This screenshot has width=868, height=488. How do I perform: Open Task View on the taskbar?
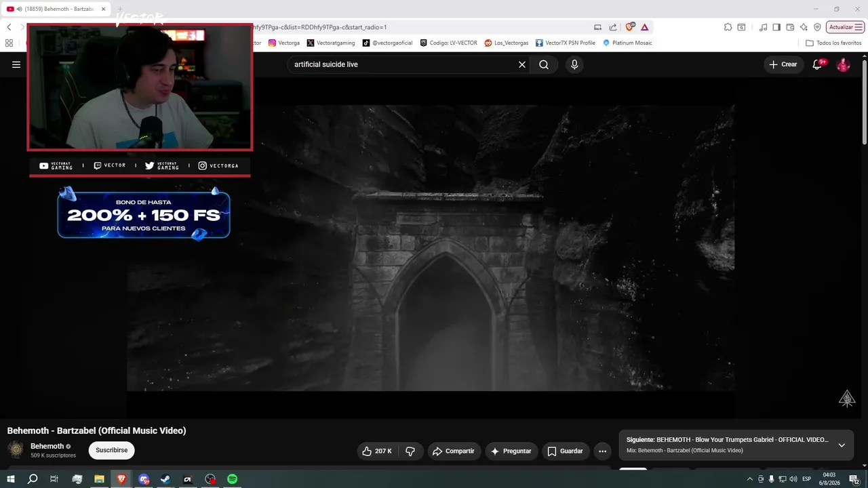[x=54, y=479]
